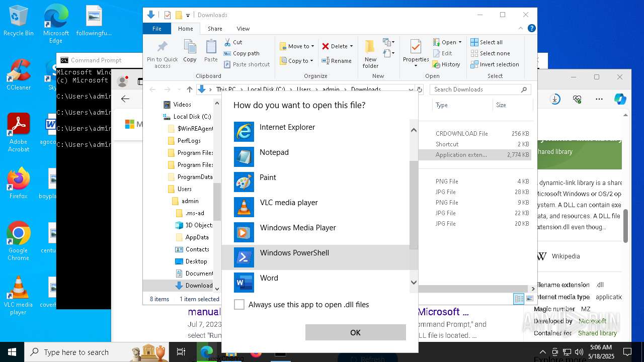644x362 pixels.
Task: Click the Properties ribbon button
Action: [416, 54]
